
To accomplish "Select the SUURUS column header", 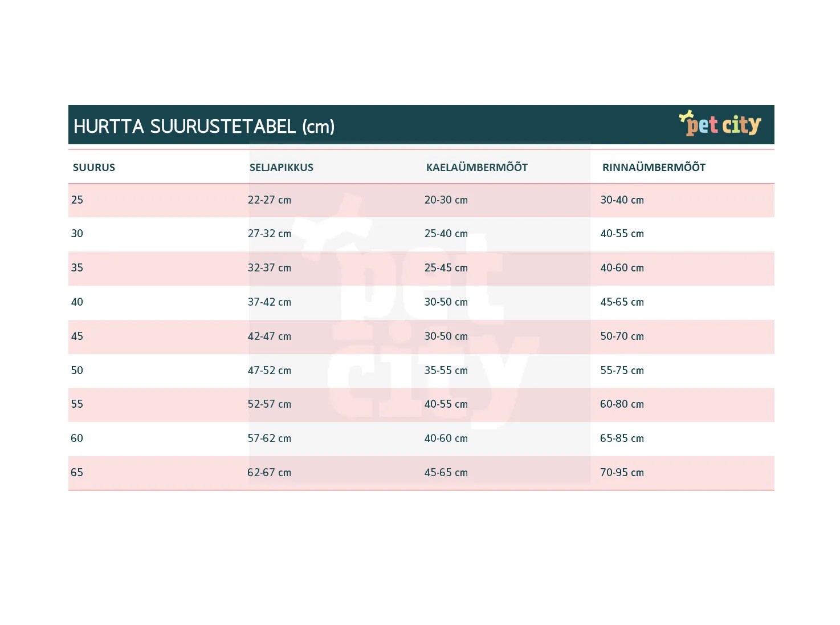I will [x=94, y=168].
